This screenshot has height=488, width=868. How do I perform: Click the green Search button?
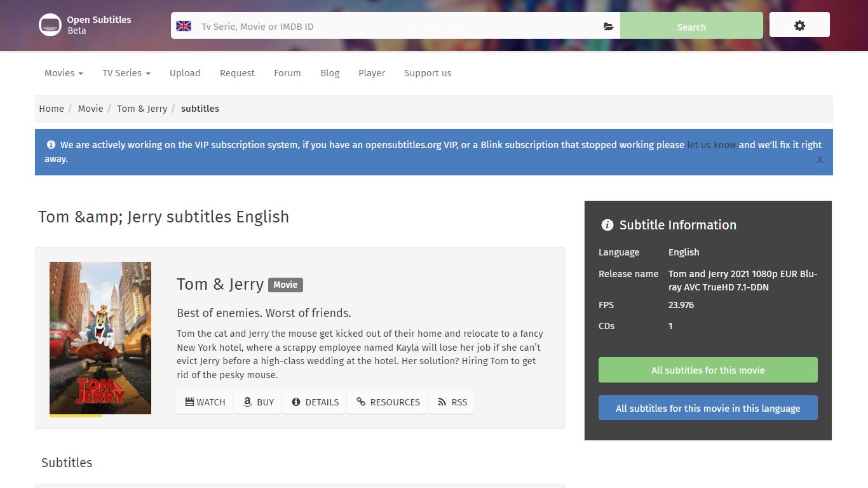click(691, 27)
